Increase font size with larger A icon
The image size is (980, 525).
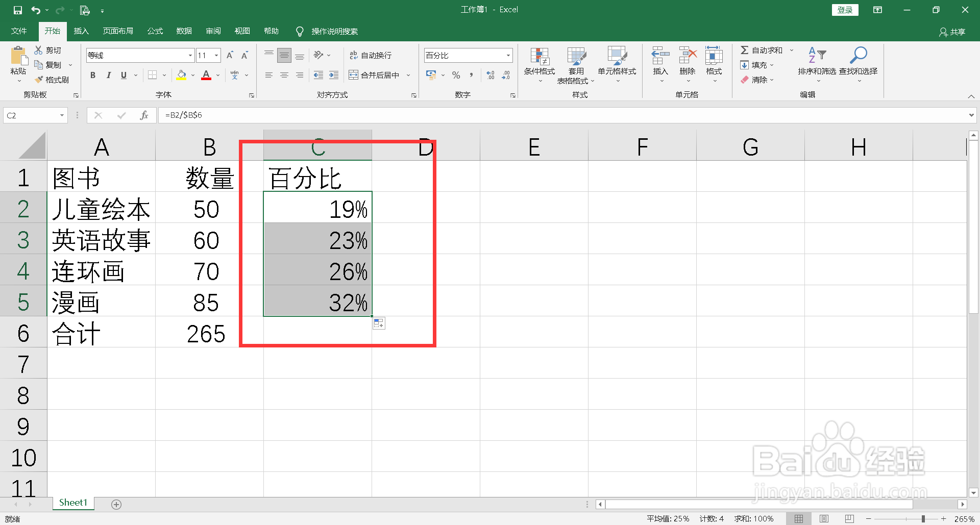click(x=230, y=55)
